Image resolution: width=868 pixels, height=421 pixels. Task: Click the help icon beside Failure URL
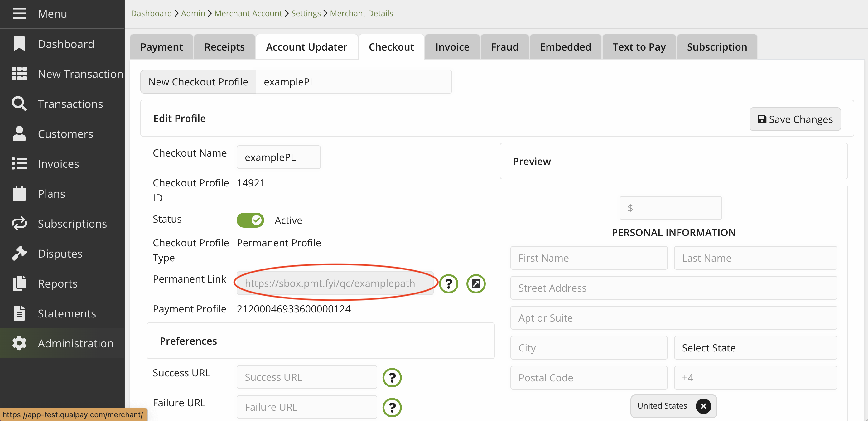392,407
